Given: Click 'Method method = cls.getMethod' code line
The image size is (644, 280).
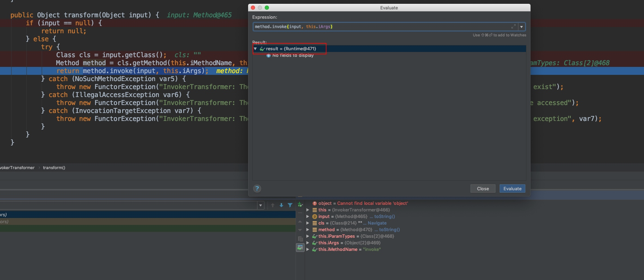Looking at the screenshot, I should click(x=152, y=63).
